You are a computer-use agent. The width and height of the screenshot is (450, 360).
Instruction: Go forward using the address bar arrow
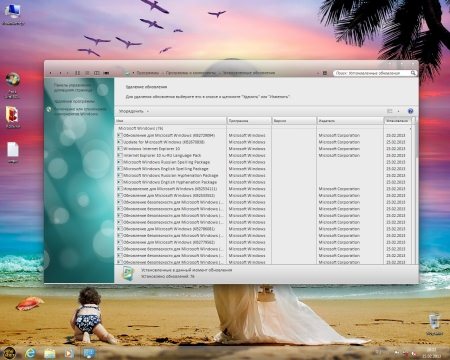(x=60, y=73)
